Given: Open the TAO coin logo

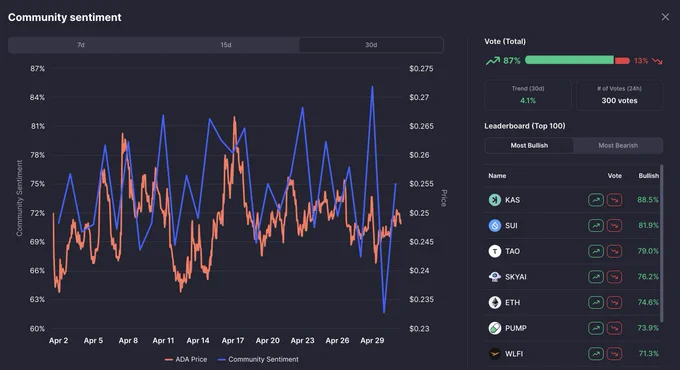Looking at the screenshot, I should 495,251.
